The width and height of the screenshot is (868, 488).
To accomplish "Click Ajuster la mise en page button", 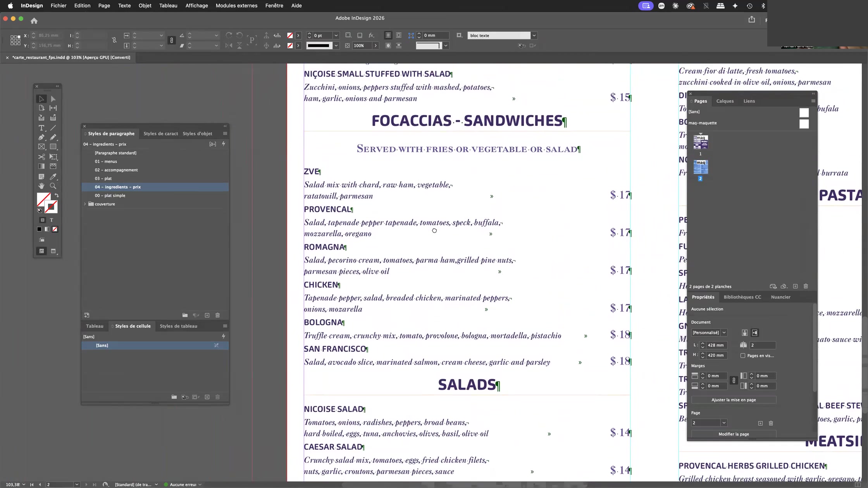I will coord(734,400).
